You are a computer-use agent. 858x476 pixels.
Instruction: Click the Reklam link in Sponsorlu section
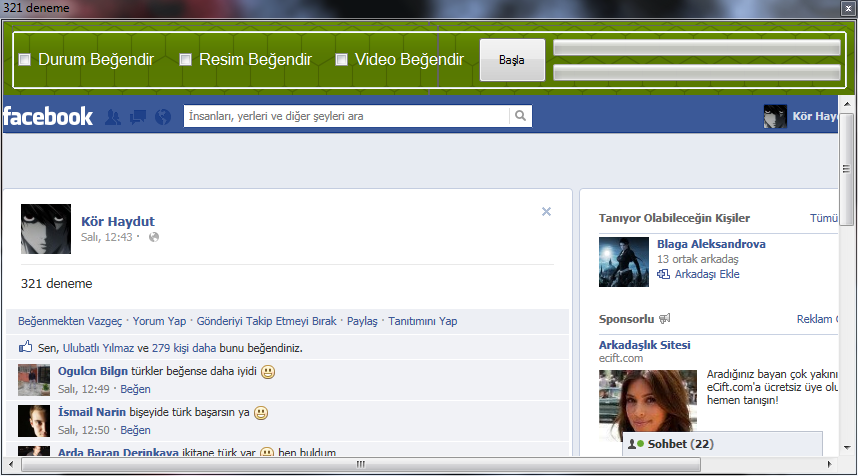[x=816, y=319]
